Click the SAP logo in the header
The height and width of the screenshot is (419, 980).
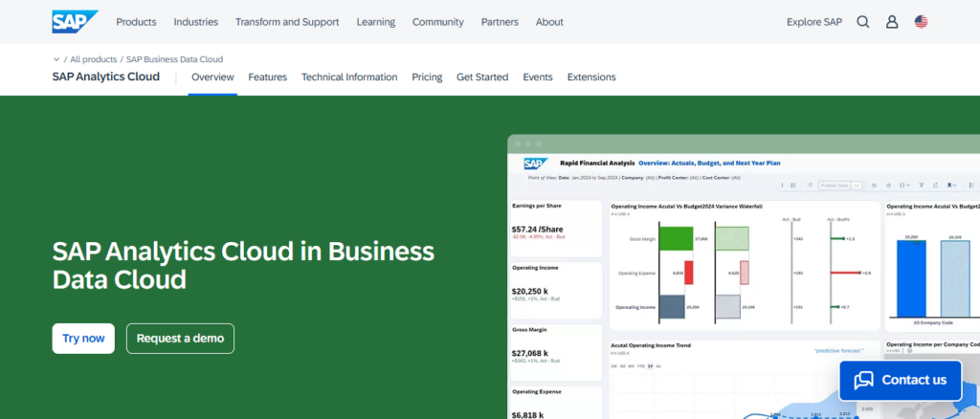point(75,22)
